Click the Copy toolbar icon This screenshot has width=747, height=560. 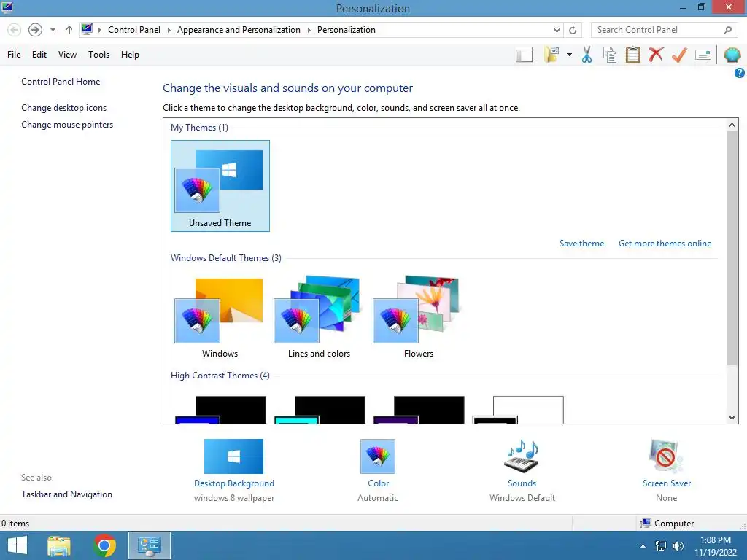coord(610,55)
